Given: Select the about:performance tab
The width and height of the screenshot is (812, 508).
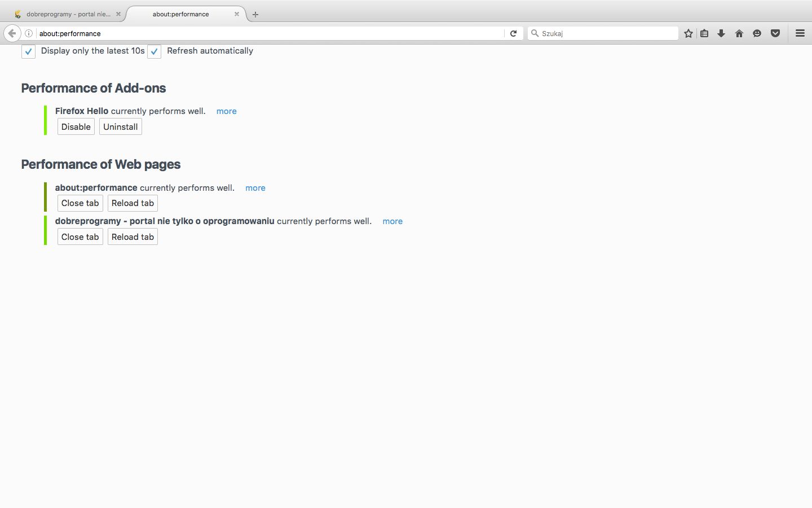Looking at the screenshot, I should (180, 14).
